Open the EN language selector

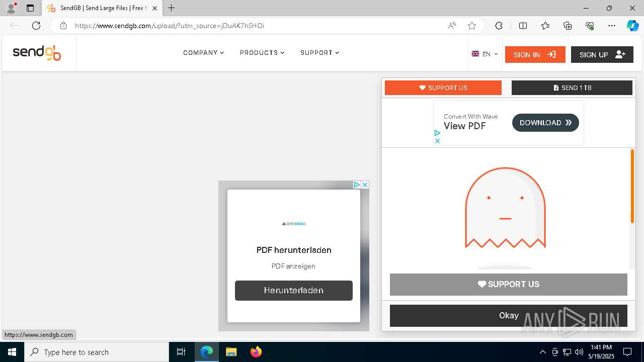485,54
